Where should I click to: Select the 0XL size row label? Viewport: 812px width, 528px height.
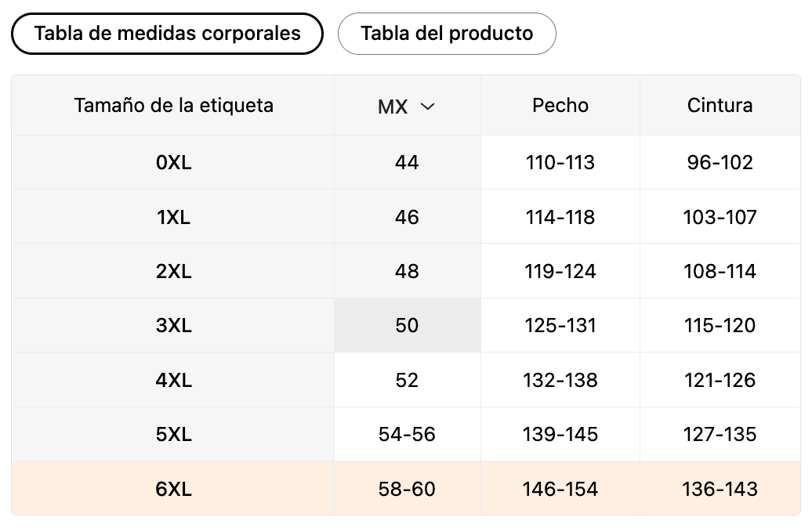click(x=173, y=163)
